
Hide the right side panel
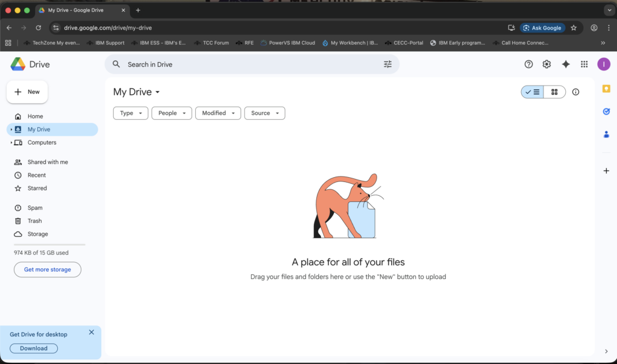(x=606, y=351)
